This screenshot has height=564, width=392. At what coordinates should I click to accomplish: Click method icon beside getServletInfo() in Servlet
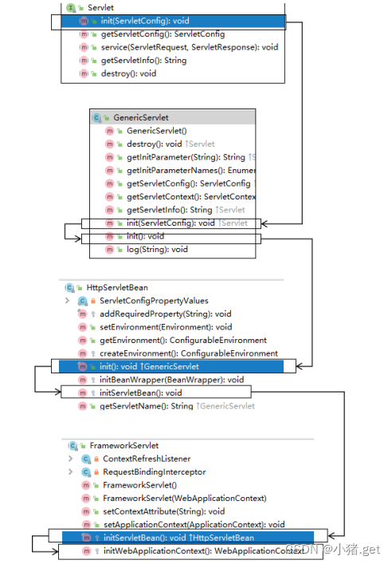coord(84,61)
